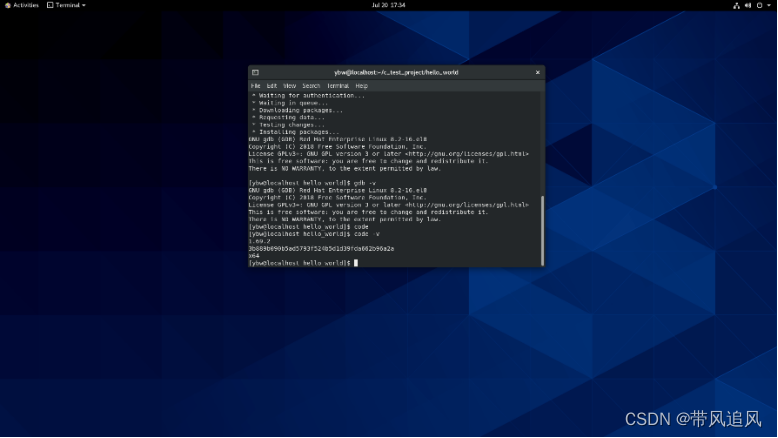Click the last prompt with cursor
Image resolution: width=778 pixels, height=438 pixels.
(x=303, y=263)
